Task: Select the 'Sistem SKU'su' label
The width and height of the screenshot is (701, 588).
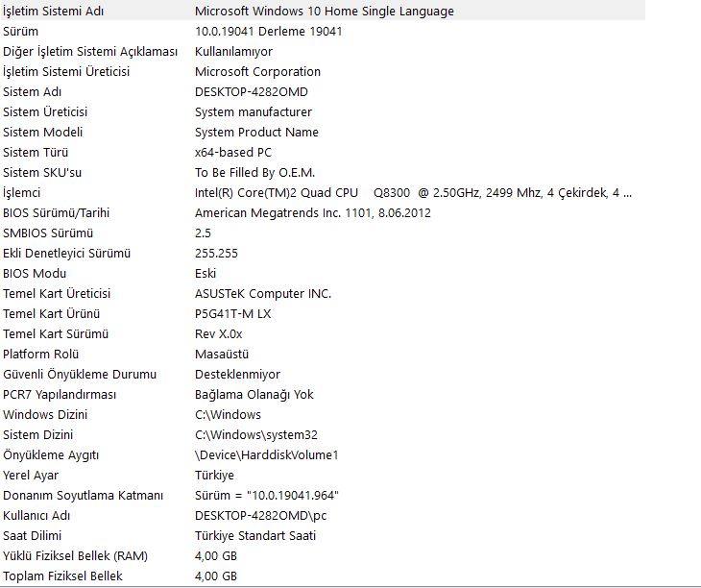Action: tap(42, 173)
